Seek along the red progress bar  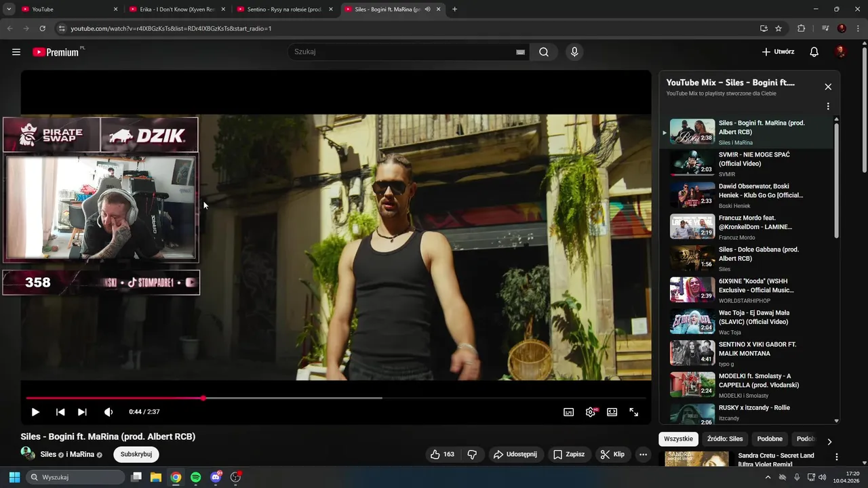coord(115,398)
